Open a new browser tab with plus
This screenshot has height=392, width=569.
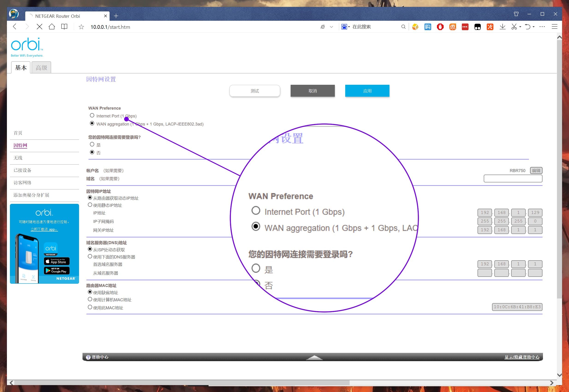point(116,16)
